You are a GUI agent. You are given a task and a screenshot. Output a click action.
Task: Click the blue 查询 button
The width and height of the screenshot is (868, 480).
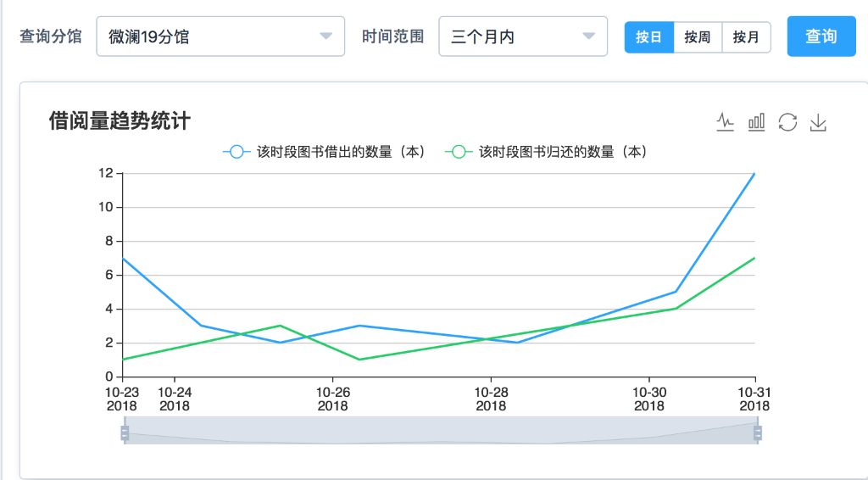tap(821, 36)
